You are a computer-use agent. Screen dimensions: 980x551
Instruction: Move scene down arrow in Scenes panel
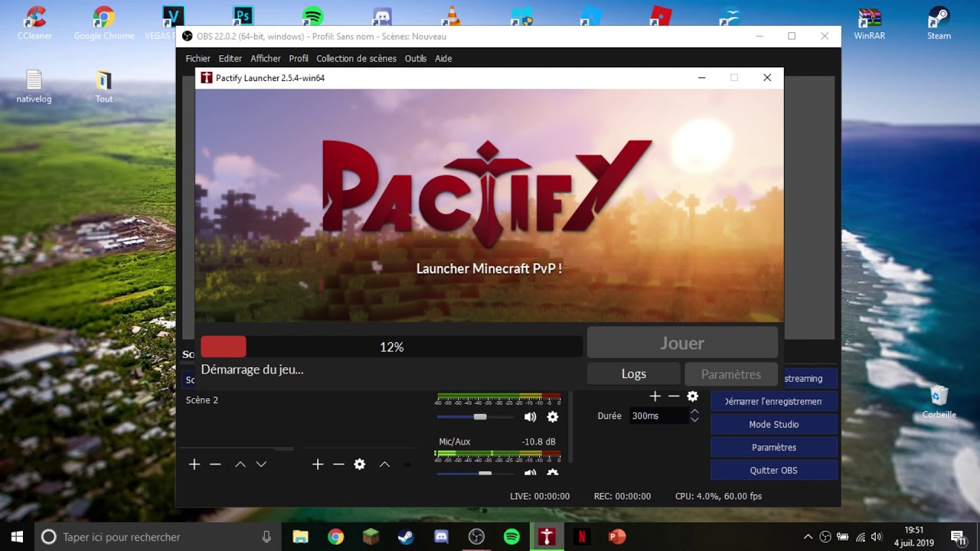click(x=261, y=465)
